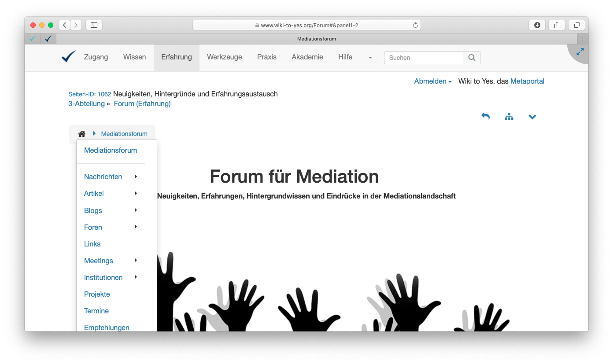The height and width of the screenshot is (364, 613).
Task: Show Safari downloads
Action: [x=537, y=25]
